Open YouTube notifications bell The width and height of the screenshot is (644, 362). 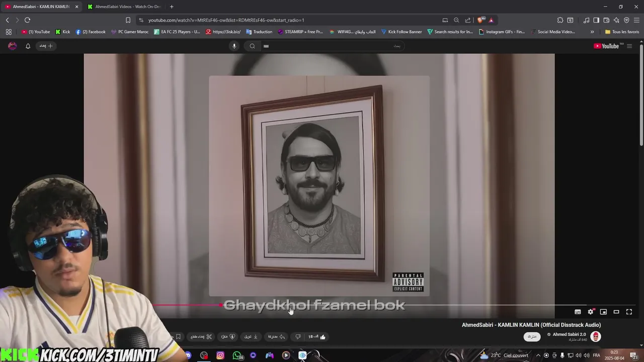click(x=28, y=46)
